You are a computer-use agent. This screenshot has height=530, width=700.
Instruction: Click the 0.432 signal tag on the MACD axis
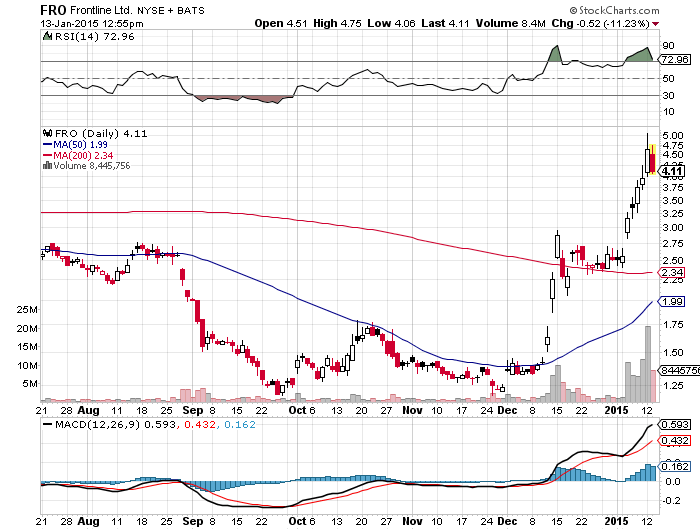[x=675, y=441]
